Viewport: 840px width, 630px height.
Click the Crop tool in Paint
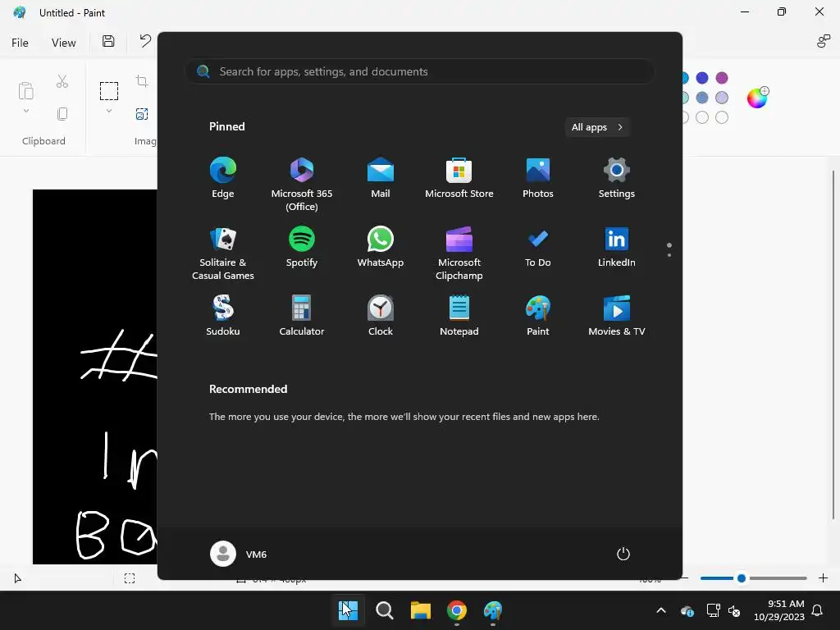142,81
